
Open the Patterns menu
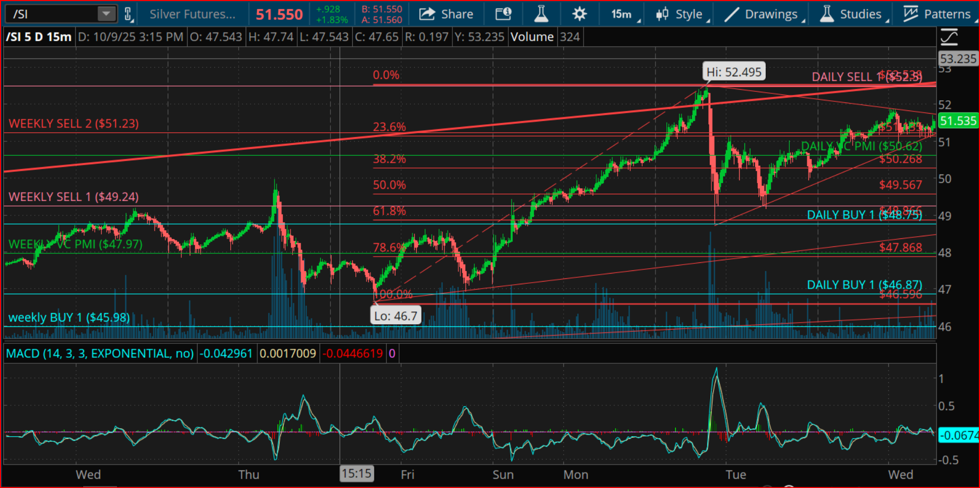point(939,14)
